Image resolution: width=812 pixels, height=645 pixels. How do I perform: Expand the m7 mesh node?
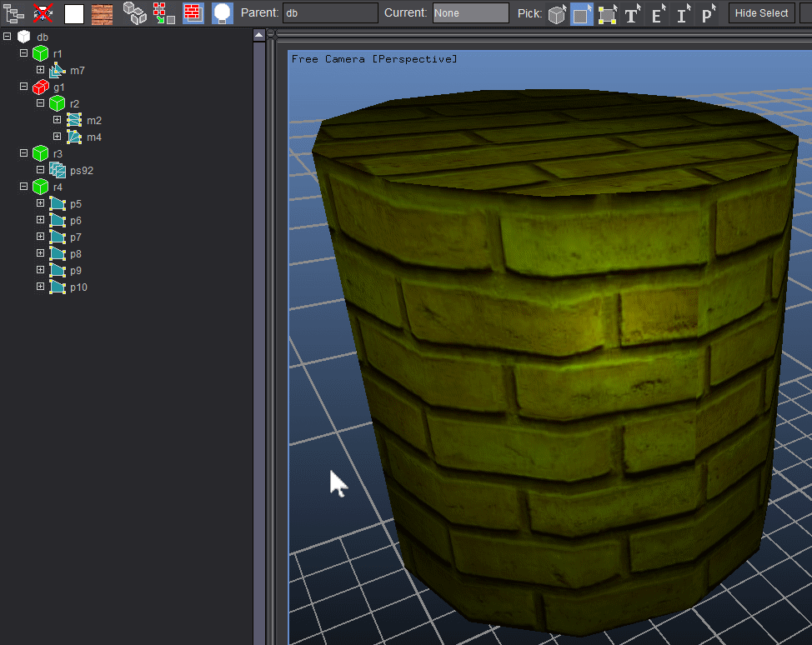point(40,69)
